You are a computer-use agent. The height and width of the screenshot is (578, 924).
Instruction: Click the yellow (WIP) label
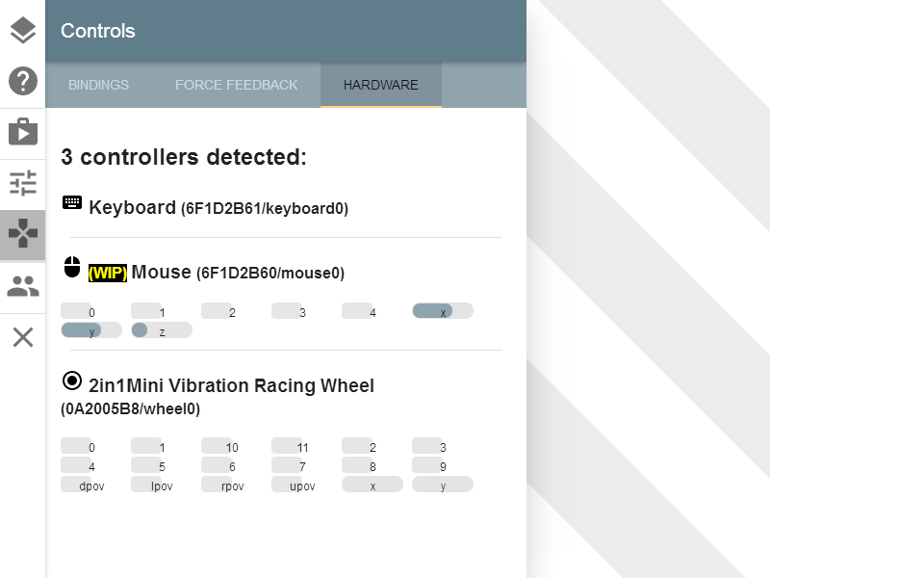108,273
